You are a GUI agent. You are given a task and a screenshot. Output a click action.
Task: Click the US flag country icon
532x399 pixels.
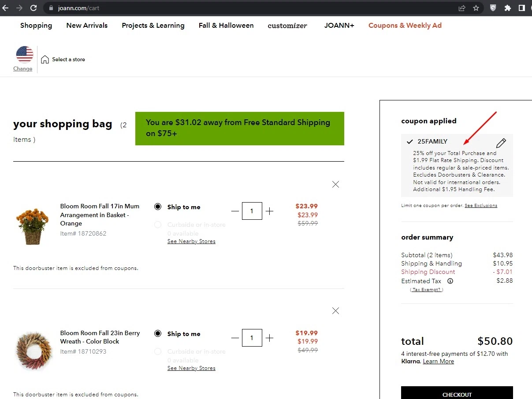25,55
